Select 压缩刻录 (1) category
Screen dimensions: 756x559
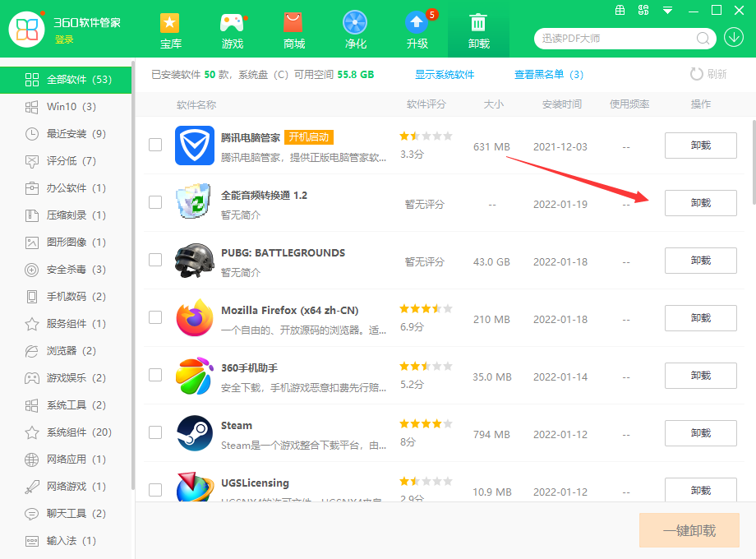pyautogui.click(x=66, y=215)
